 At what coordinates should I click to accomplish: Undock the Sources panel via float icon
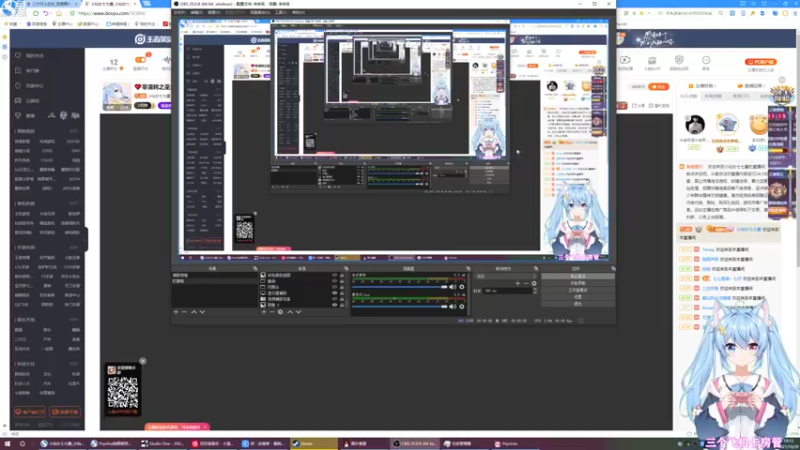coord(346,268)
